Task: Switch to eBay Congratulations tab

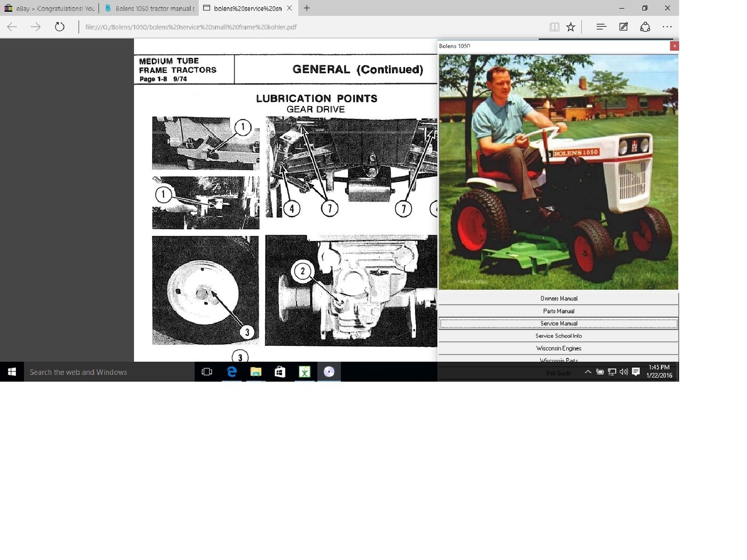Action: coord(49,8)
